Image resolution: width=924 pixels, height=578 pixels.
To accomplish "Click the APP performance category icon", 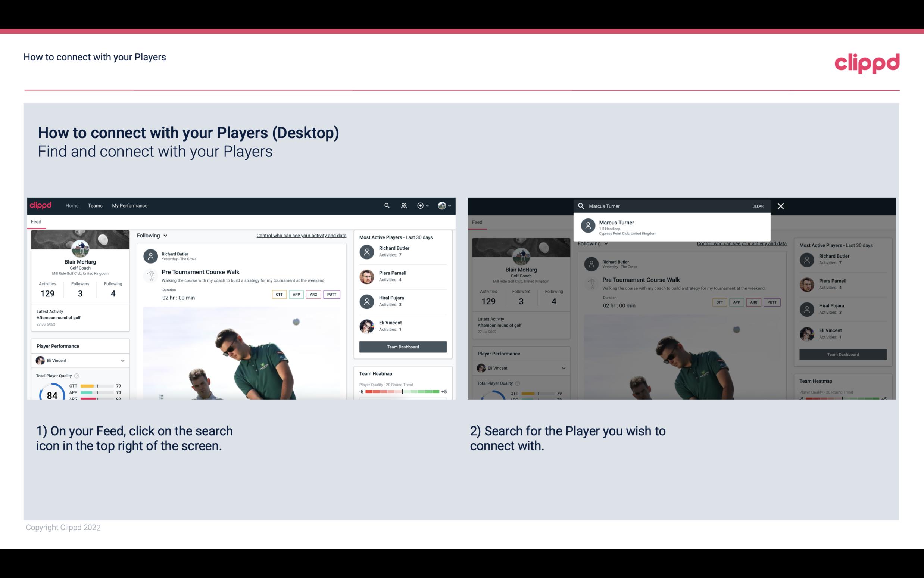I will click(x=295, y=294).
